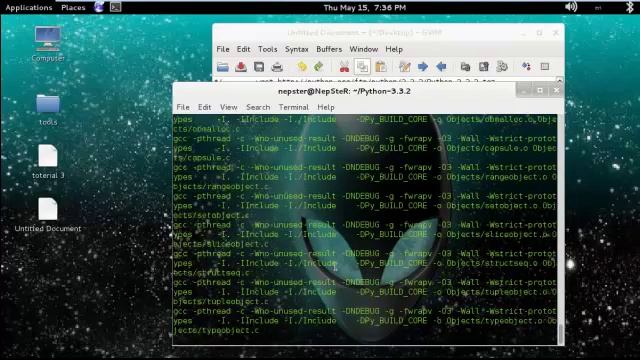
Task: Open the Syntax menu in GVim
Action: tap(296, 49)
